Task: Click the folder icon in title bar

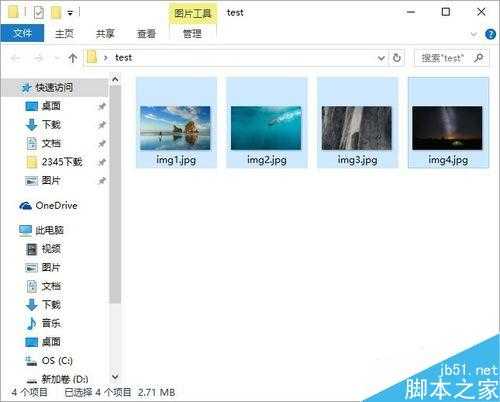Action: (13, 12)
